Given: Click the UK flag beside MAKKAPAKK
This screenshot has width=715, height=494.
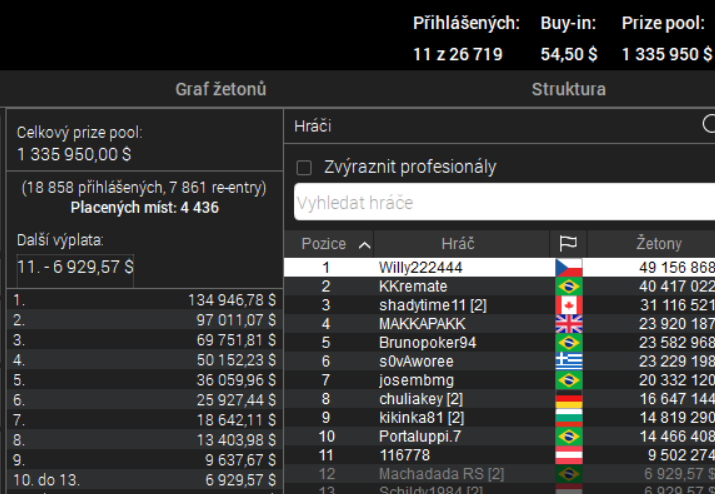Looking at the screenshot, I should 569,324.
